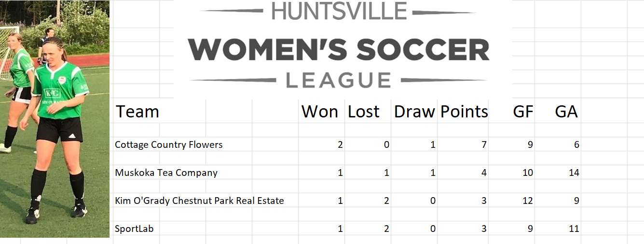
Task: Click Cottage Country Flowers points value 7
Action: coord(484,144)
